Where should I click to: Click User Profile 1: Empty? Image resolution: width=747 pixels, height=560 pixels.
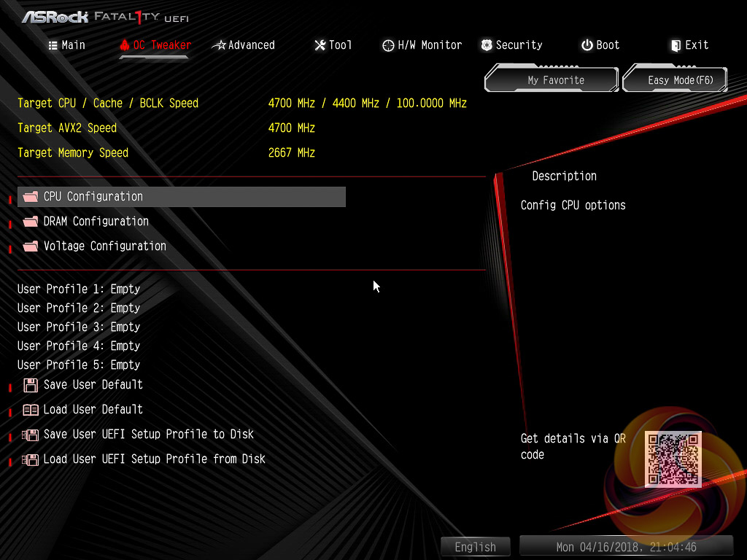click(79, 289)
